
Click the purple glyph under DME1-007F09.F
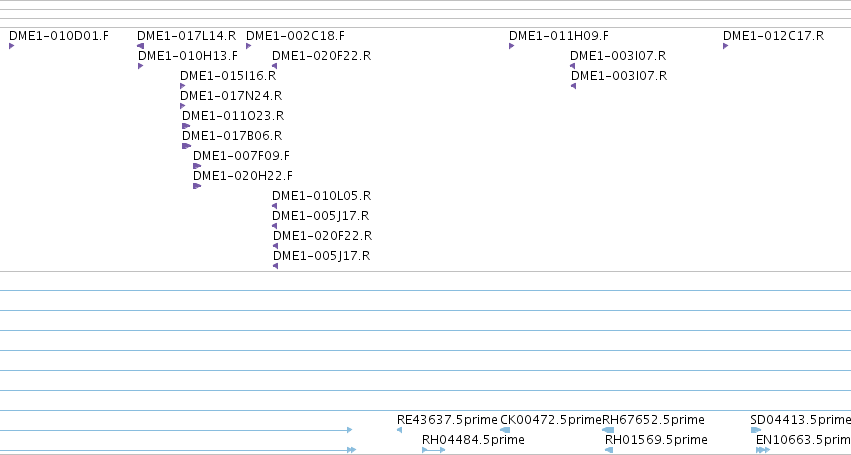(x=197, y=166)
